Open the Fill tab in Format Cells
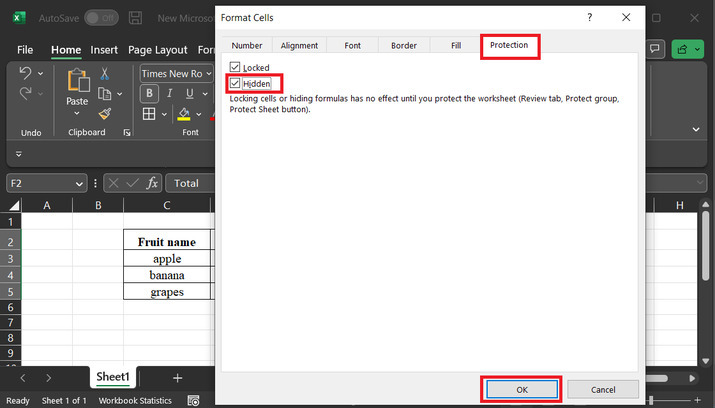 [x=456, y=45]
